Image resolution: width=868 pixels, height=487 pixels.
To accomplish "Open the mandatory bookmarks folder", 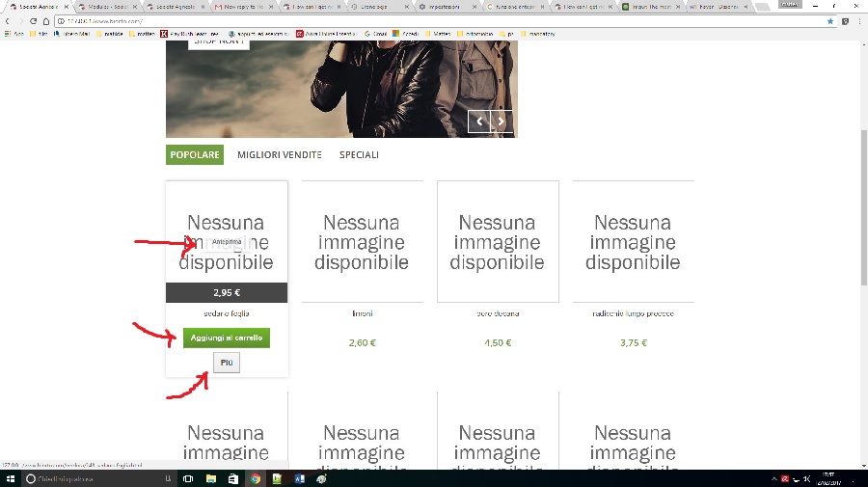I will [x=538, y=34].
